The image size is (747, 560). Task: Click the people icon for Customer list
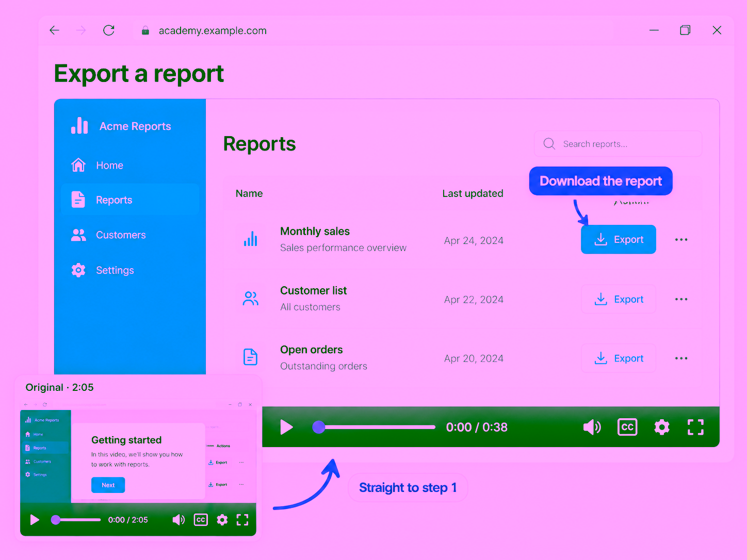(x=251, y=299)
